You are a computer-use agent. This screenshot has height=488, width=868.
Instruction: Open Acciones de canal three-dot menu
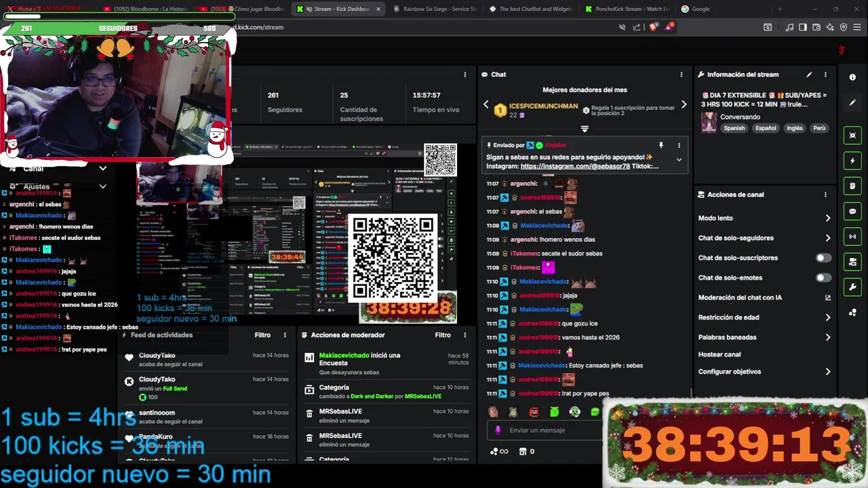coord(825,195)
